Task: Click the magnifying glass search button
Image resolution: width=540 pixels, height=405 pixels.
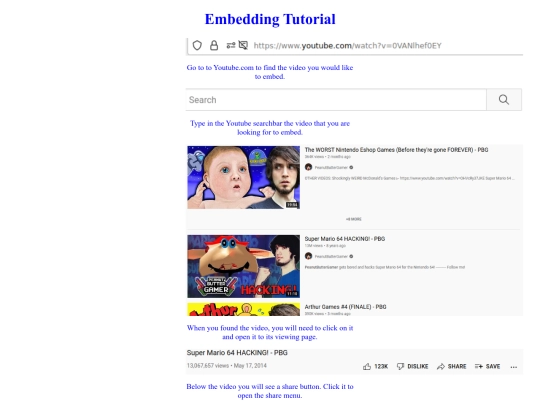Action: coord(504,100)
